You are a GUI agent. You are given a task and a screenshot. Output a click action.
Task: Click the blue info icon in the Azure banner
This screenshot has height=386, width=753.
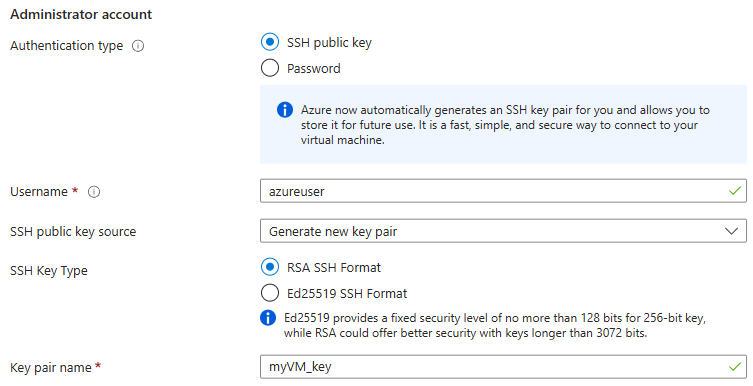tap(285, 110)
